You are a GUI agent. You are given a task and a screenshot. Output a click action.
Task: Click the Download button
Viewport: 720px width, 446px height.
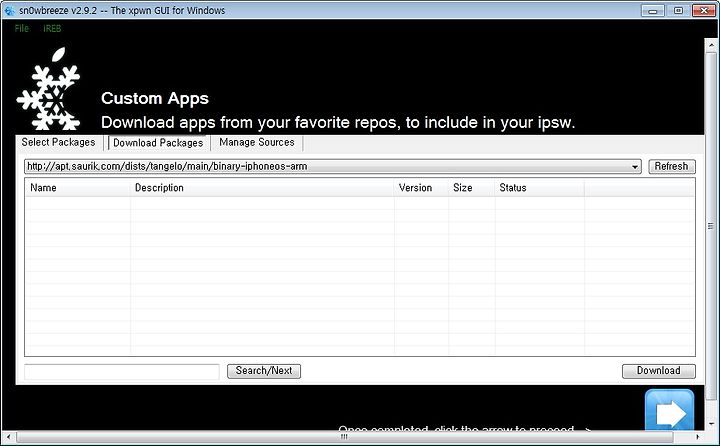pyautogui.click(x=658, y=371)
